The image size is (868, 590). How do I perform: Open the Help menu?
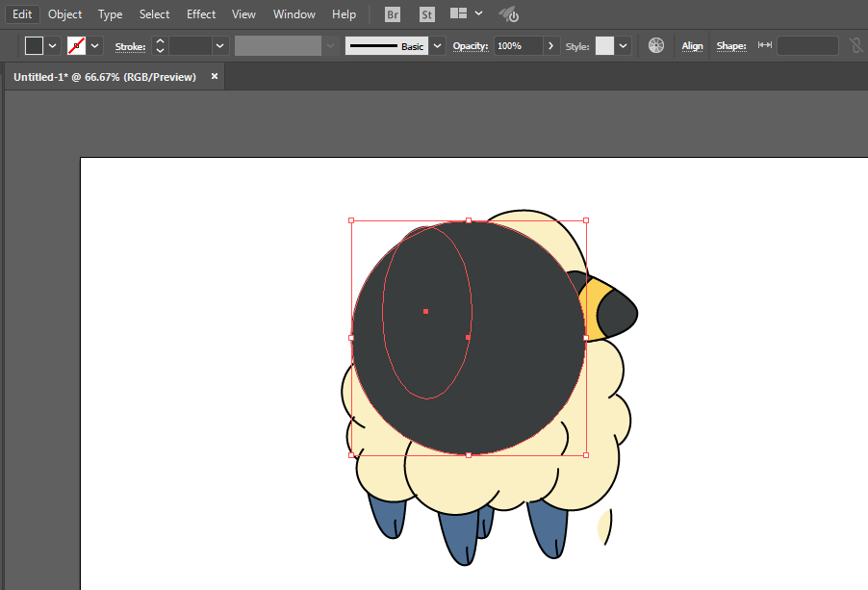tap(344, 14)
